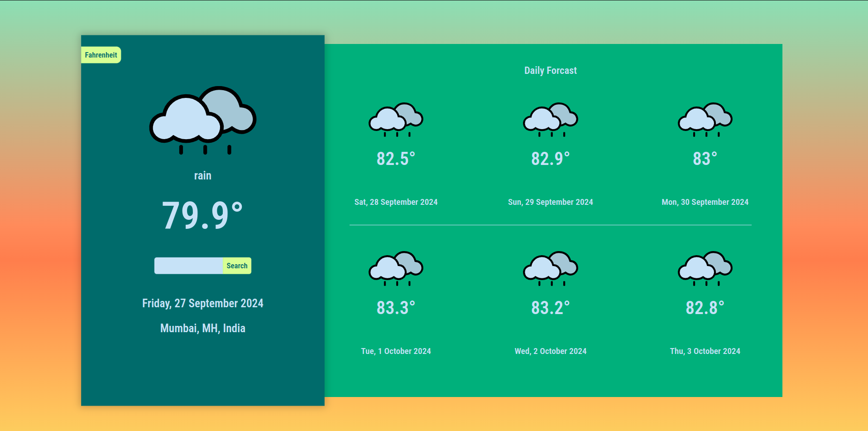The image size is (868, 431).
Task: Click the Wed, 2 October 2024 label
Action: 550,351
